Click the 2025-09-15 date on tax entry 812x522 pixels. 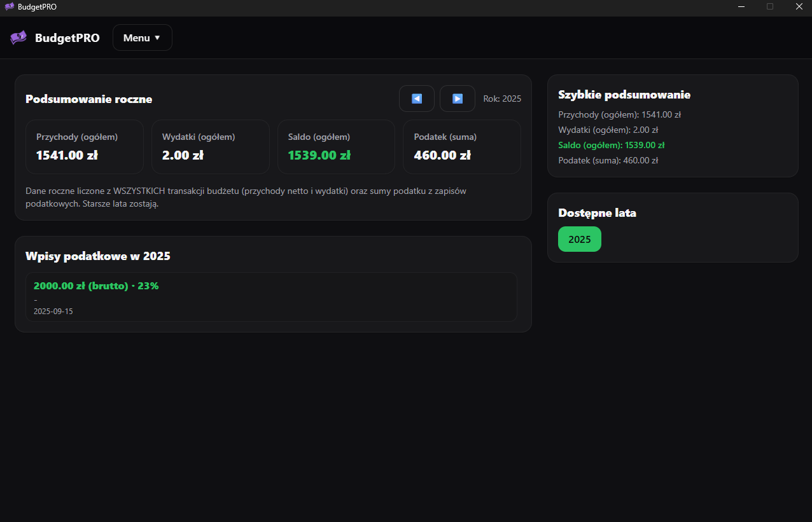[x=53, y=312]
